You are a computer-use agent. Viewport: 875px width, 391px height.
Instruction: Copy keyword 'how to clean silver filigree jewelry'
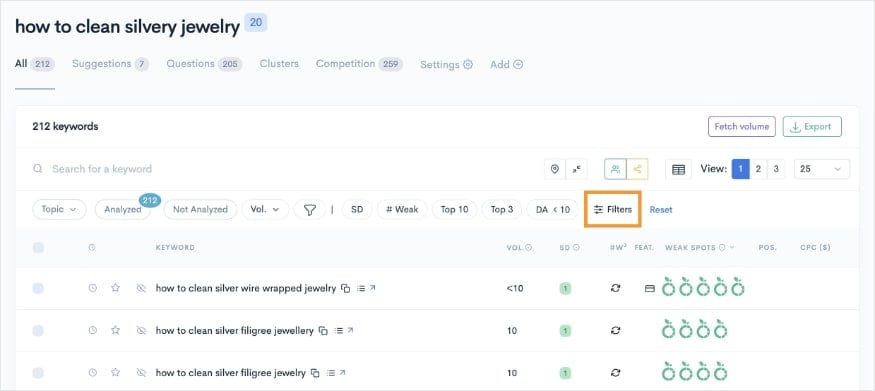(315, 373)
